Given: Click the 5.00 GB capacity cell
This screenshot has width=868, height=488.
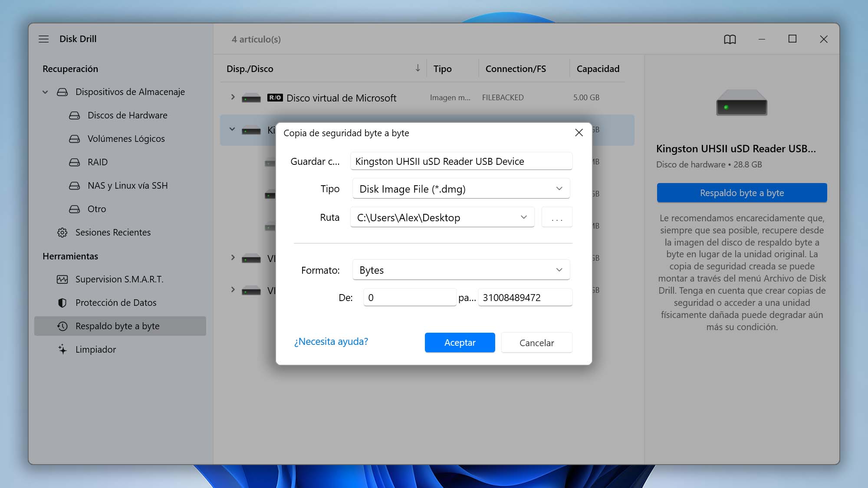Looking at the screenshot, I should [x=586, y=98].
